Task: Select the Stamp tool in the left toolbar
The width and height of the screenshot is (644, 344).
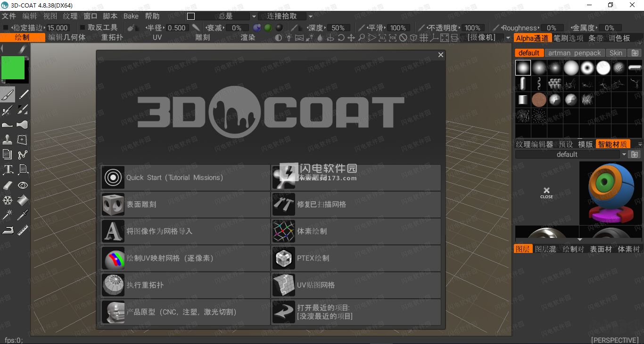Action: tap(8, 139)
